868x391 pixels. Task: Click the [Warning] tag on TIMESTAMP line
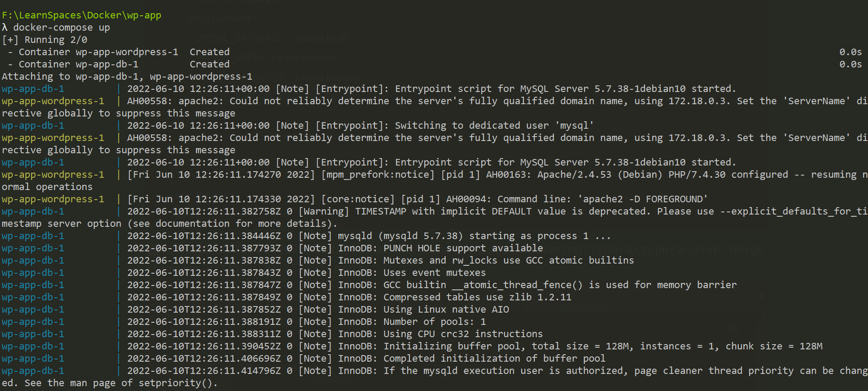pyautogui.click(x=324, y=211)
